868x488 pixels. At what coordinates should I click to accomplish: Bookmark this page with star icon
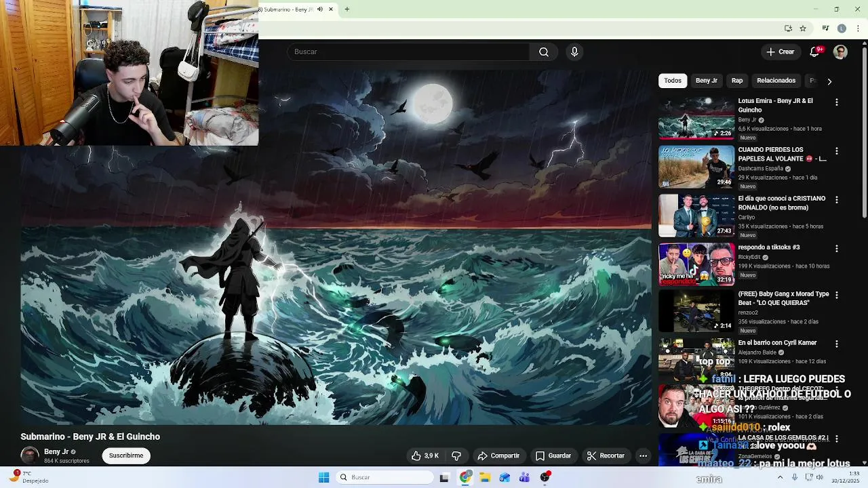(803, 28)
